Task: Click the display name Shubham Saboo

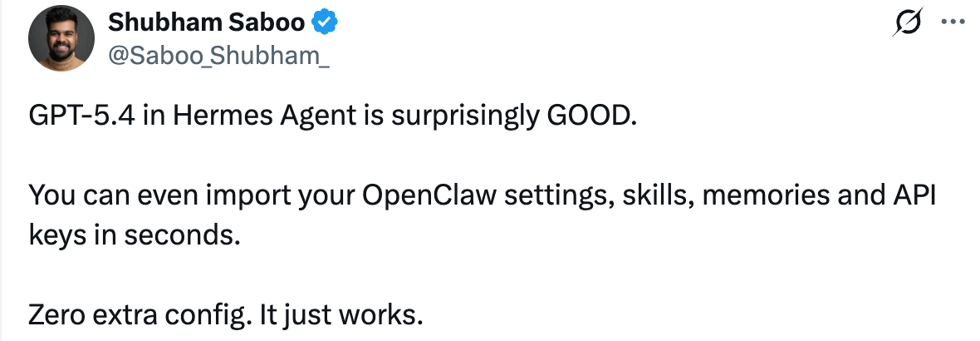Action: coord(206,24)
